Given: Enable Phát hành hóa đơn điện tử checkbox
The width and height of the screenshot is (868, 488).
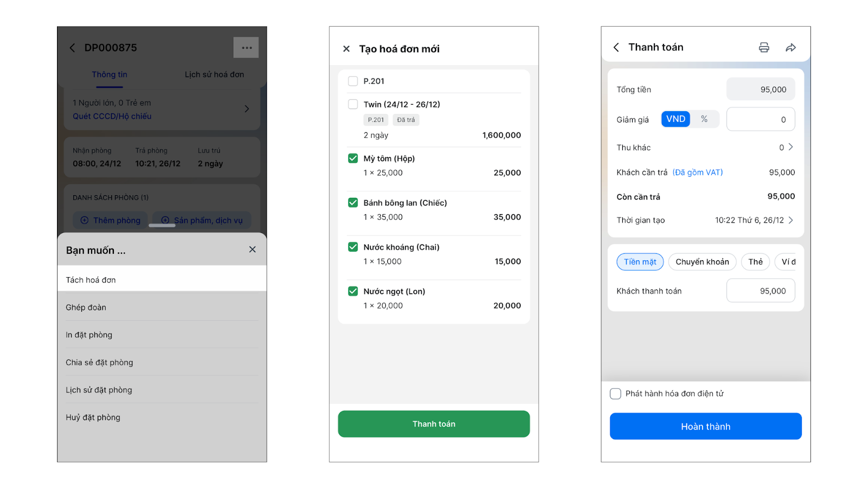Looking at the screenshot, I should (x=616, y=394).
